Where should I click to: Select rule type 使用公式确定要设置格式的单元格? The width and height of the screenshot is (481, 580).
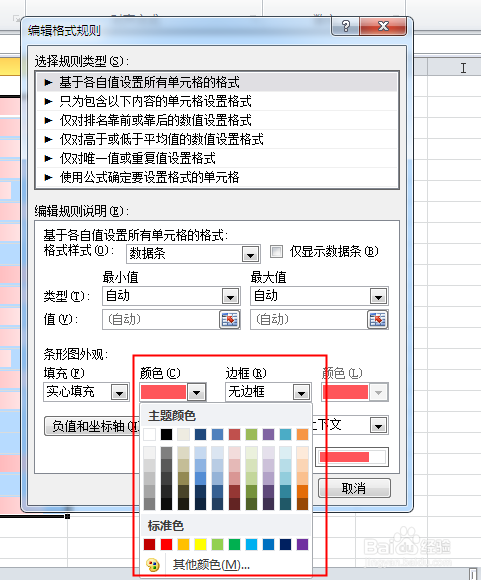point(217,178)
